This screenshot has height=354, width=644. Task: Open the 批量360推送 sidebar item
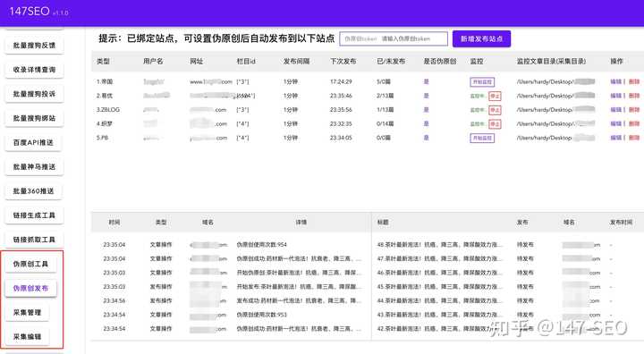click(33, 190)
